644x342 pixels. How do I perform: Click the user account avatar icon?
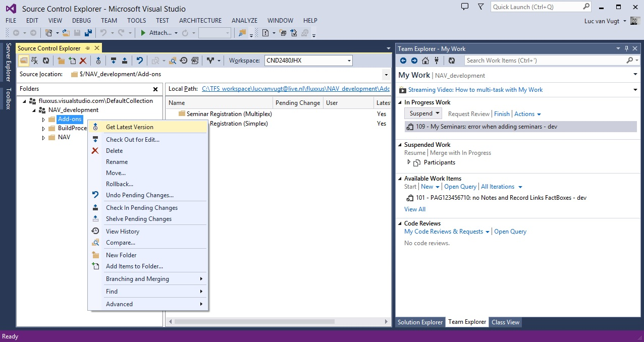tap(634, 21)
